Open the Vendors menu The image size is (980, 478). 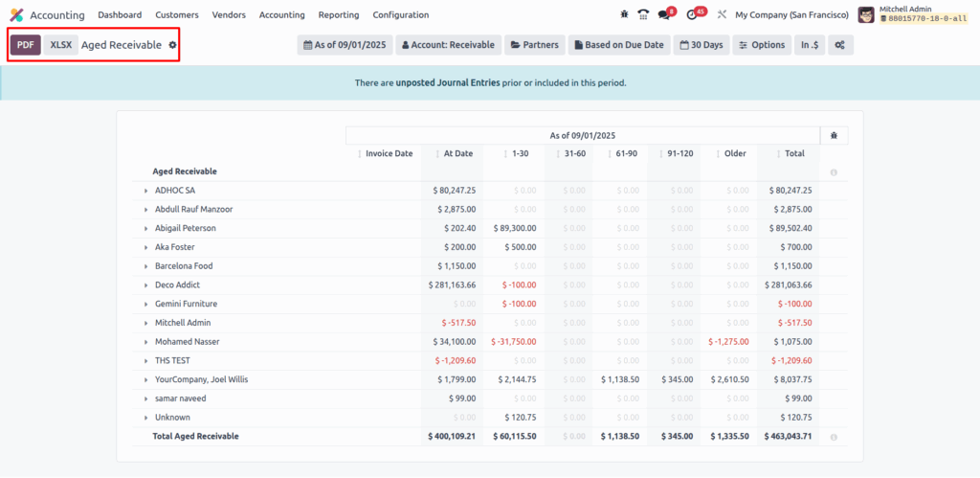tap(229, 14)
